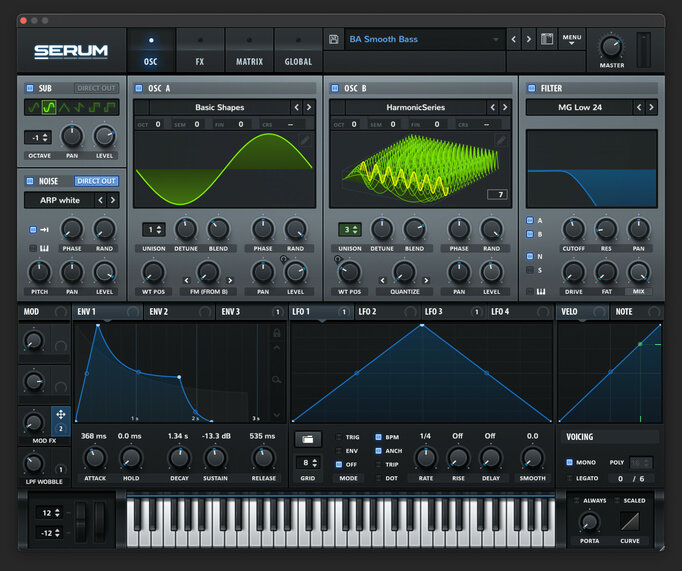This screenshot has height=571, width=682.
Task: Toggle the FILTER enable switch
Action: (532, 88)
